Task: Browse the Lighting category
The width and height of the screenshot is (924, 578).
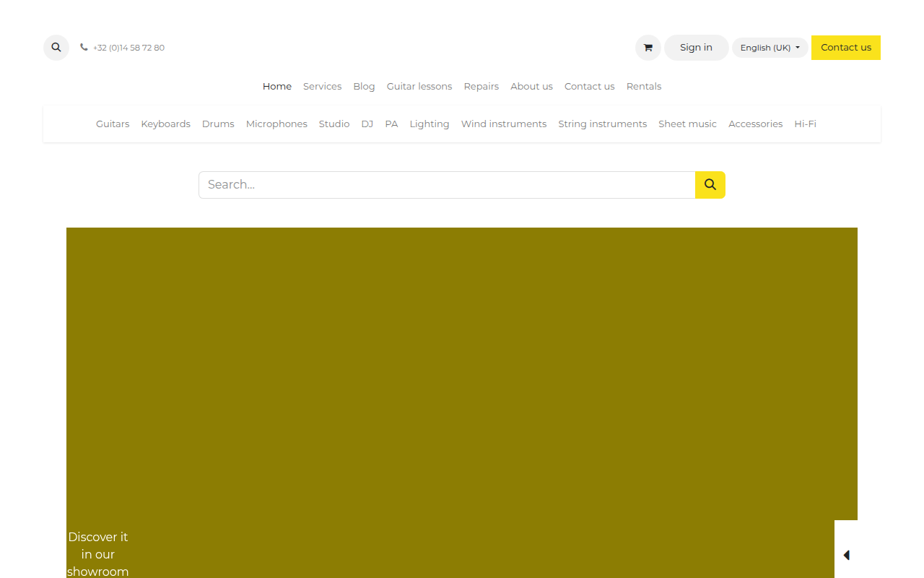Action: [x=430, y=124]
